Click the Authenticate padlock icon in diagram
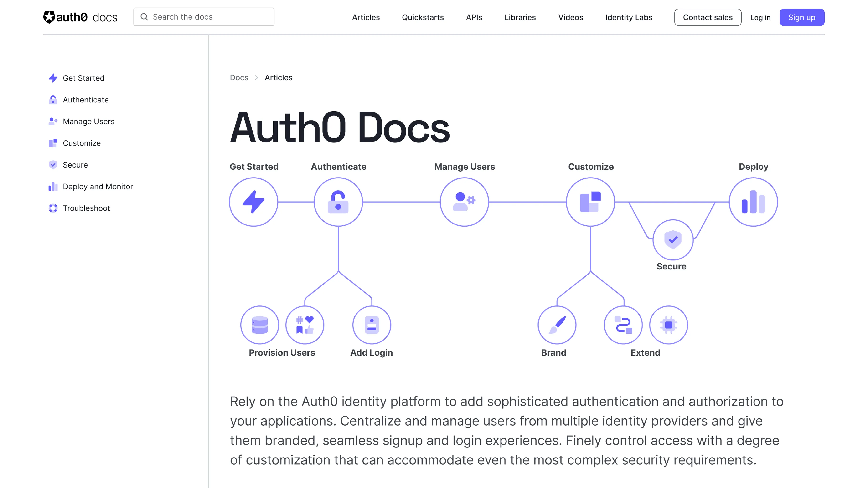Viewport: 868px width, 488px height. point(338,202)
